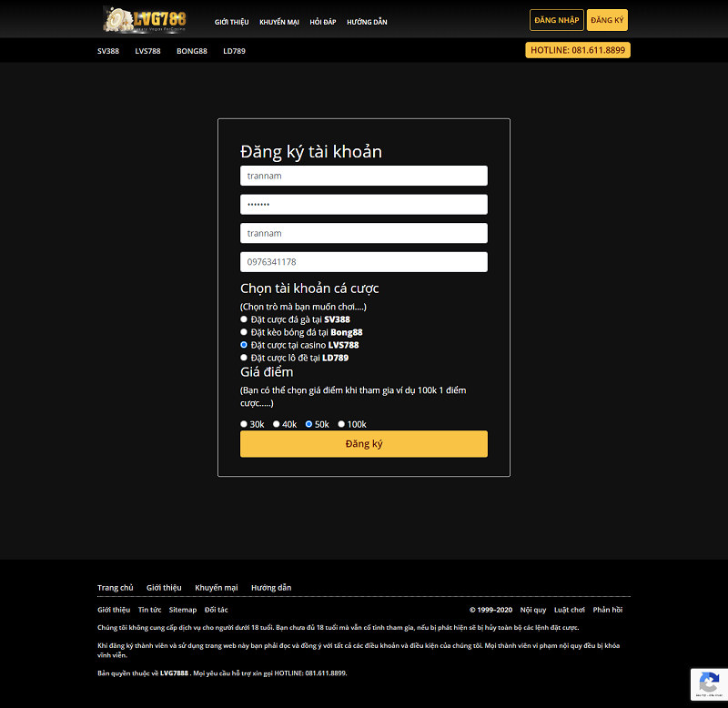Click the ĐĂNG KÝ header button
This screenshot has width=728, height=708.
(x=607, y=20)
